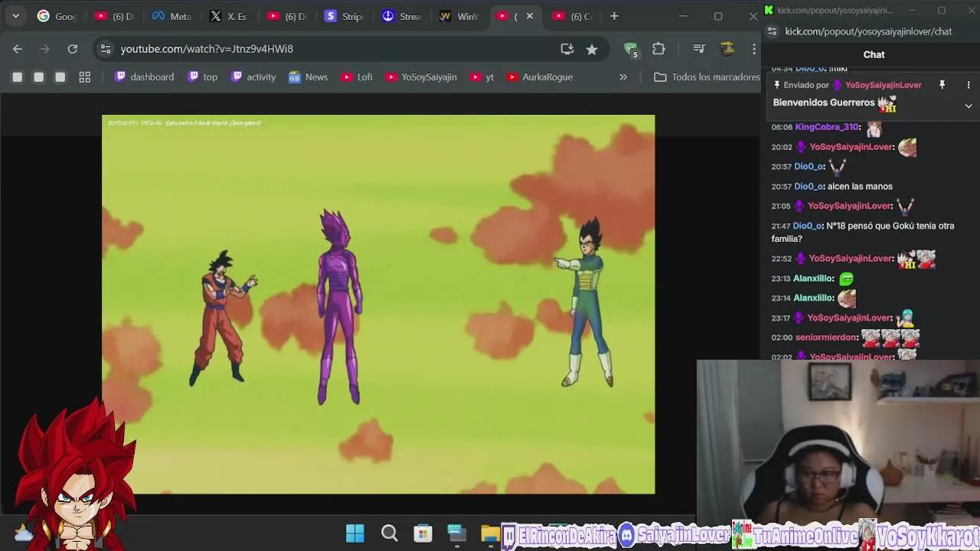
Task: View site information for youtube.com
Action: click(x=106, y=49)
